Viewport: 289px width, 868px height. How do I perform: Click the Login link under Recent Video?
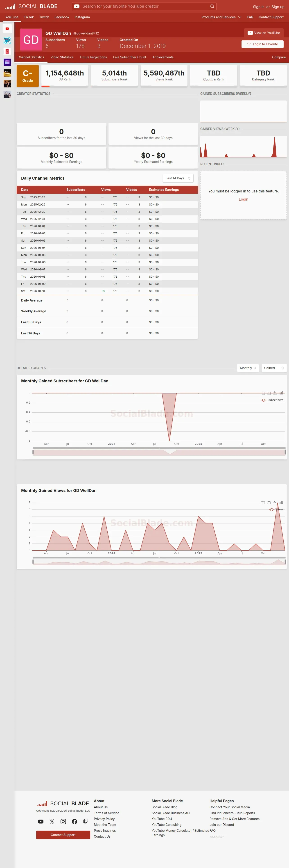[244, 199]
